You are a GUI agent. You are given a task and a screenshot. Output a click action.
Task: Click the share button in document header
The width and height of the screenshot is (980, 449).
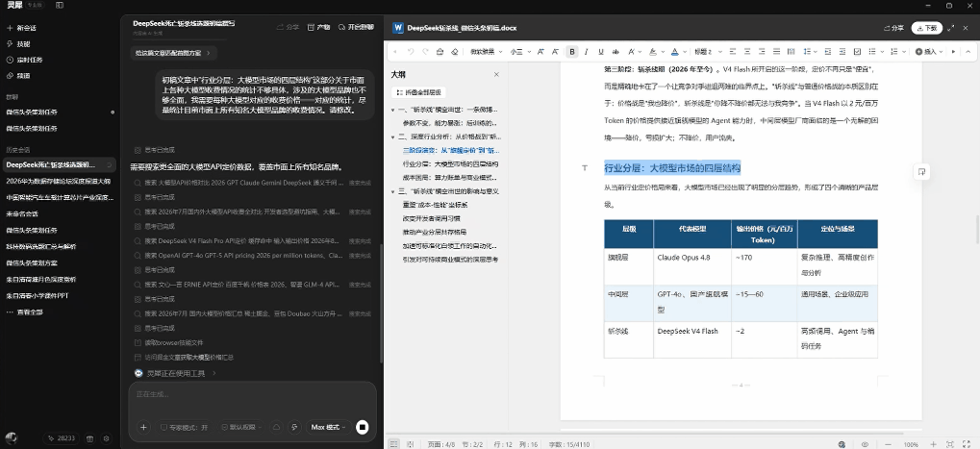(x=893, y=28)
